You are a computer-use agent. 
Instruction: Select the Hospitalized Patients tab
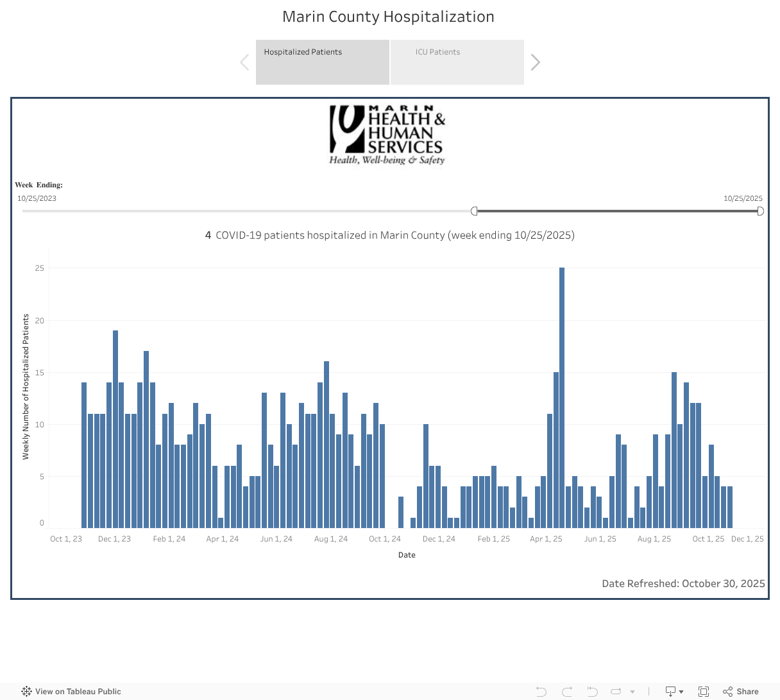point(322,62)
